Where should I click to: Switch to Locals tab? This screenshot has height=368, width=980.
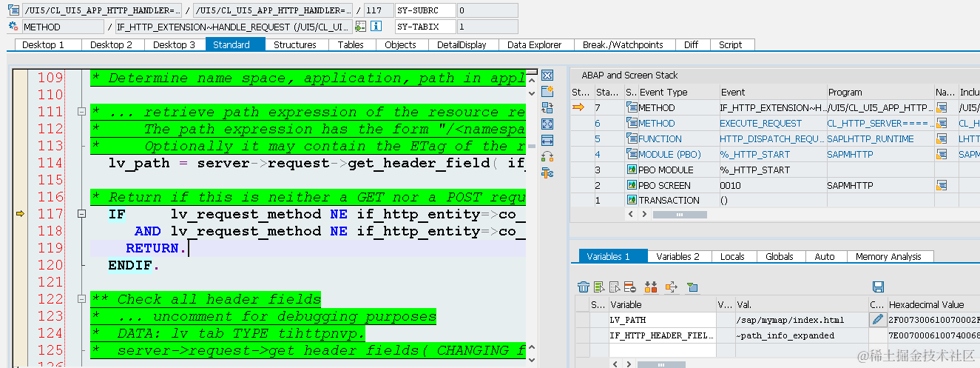point(732,256)
